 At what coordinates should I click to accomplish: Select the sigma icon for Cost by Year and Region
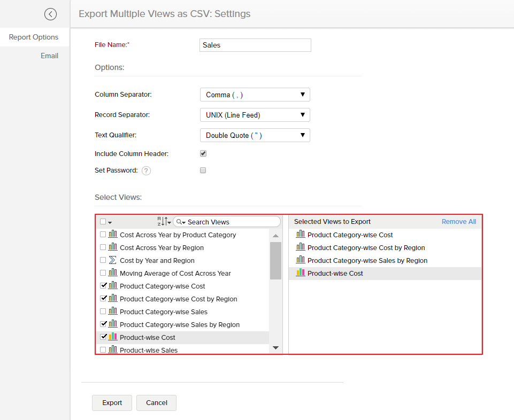click(113, 260)
